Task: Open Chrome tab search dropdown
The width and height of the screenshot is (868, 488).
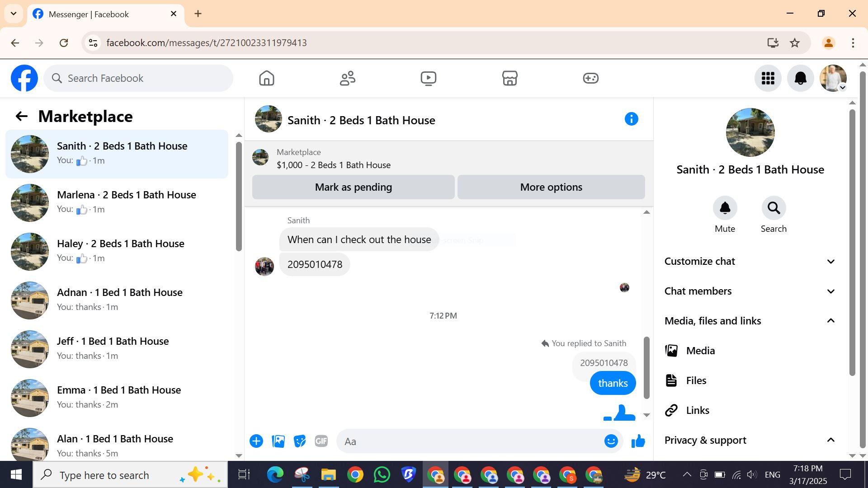Action: tap(14, 14)
